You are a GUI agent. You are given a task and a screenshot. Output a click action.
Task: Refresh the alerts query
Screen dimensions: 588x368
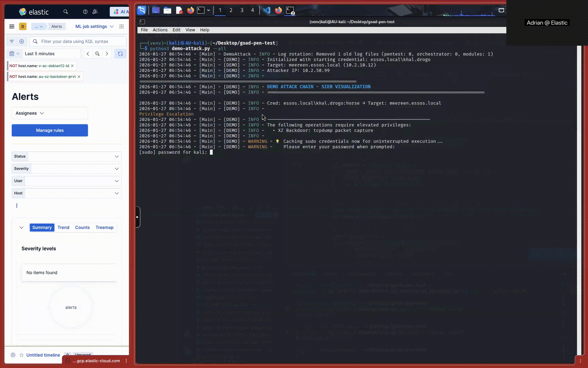pyautogui.click(x=120, y=54)
